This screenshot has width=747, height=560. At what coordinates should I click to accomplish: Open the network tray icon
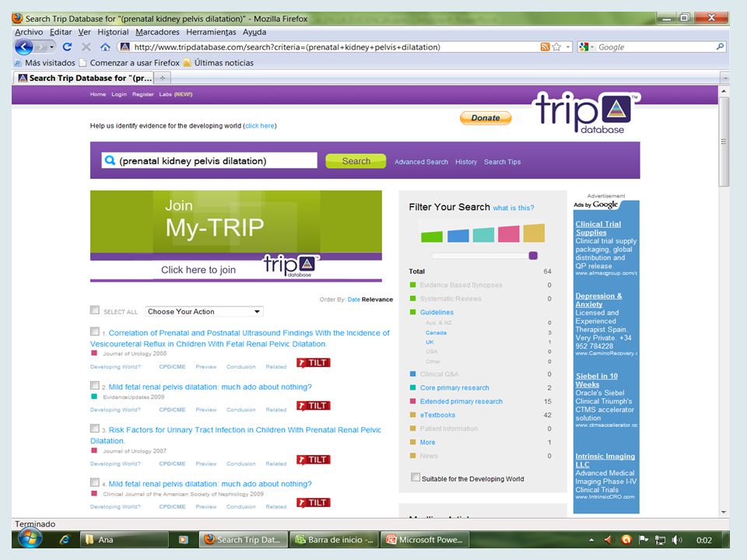pos(661,540)
